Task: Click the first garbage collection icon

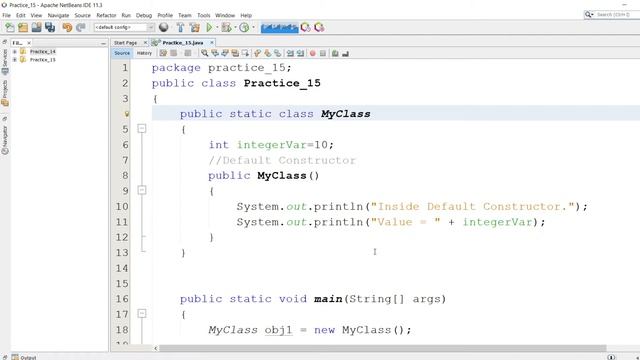Action: (x=305, y=27)
